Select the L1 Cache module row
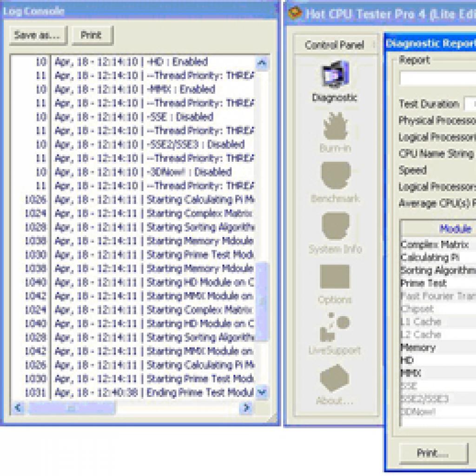The height and width of the screenshot is (476, 476). [438, 322]
